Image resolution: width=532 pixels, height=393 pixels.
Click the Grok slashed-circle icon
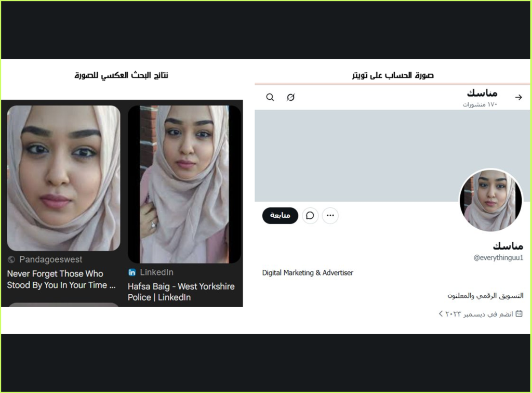[291, 97]
